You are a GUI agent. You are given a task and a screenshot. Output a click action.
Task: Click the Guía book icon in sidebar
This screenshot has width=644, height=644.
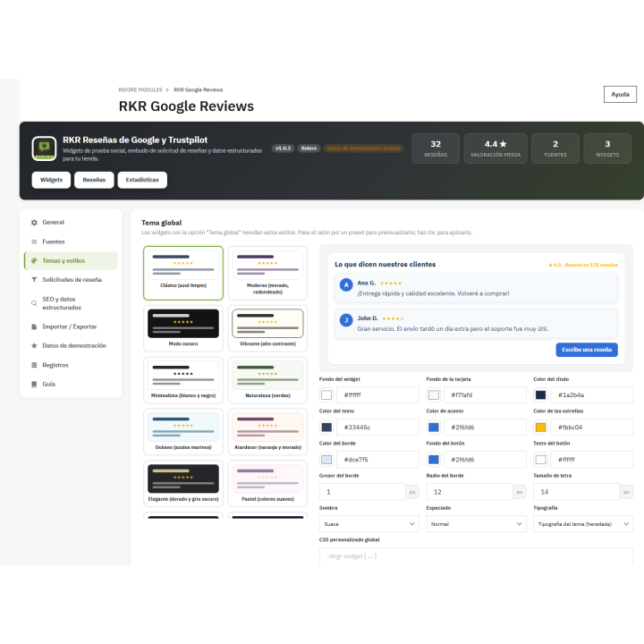34,384
